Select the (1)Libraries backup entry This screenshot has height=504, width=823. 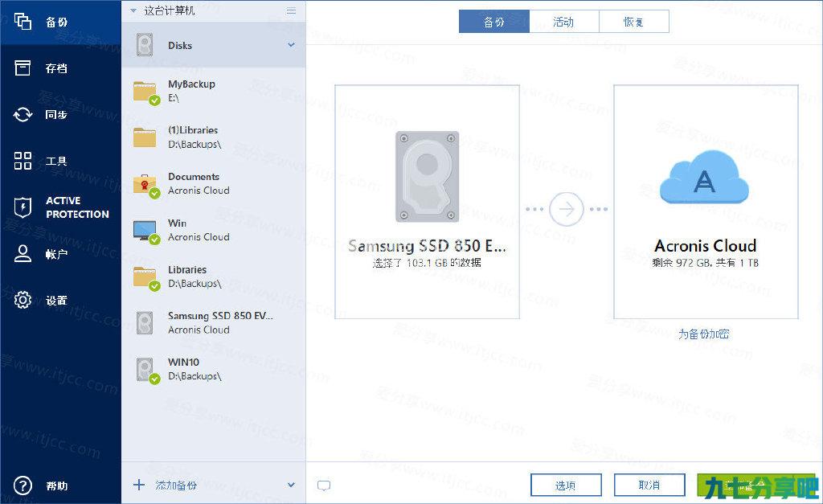coord(213,137)
